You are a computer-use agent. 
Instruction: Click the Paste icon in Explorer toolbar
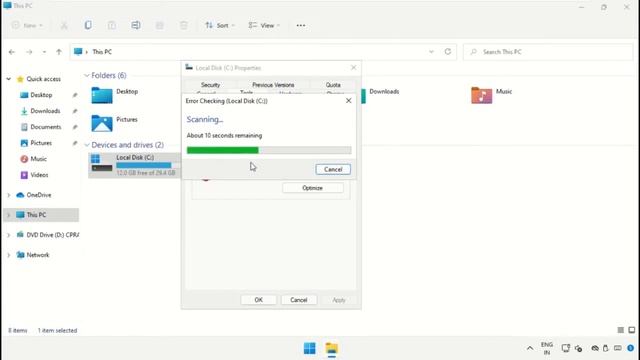[111, 25]
